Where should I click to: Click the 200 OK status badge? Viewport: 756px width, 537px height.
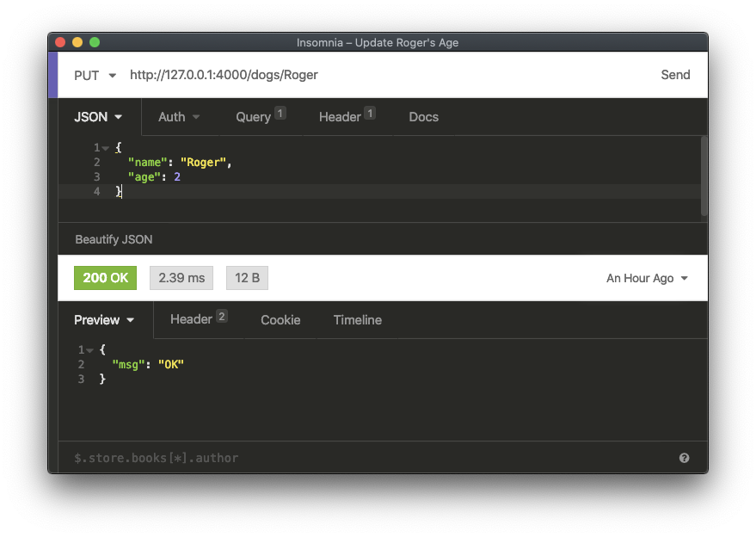click(x=105, y=278)
